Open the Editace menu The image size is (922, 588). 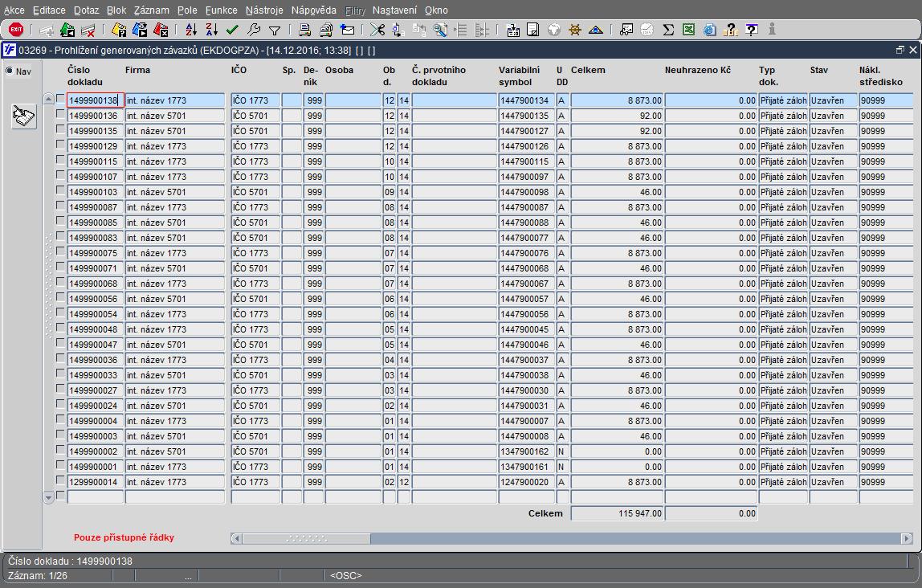click(50, 10)
